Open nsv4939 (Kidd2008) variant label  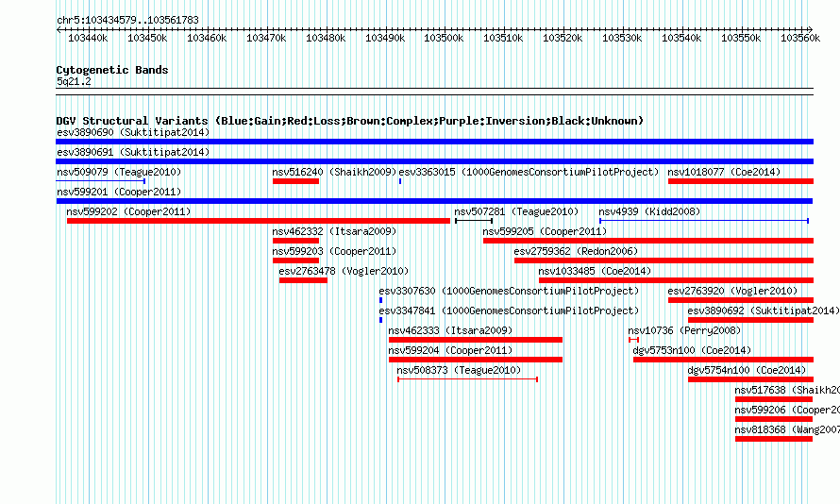tap(649, 211)
